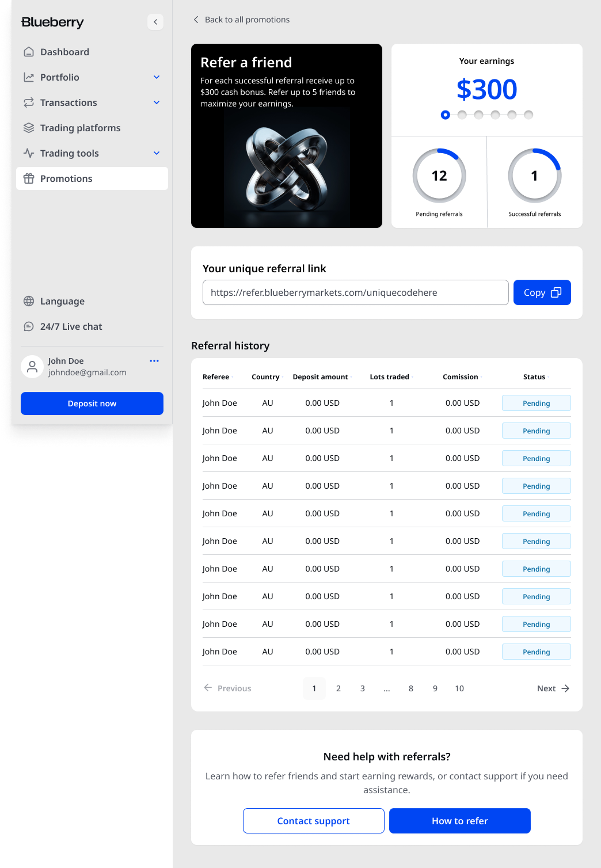
Task: Go to page 2 of referral history
Action: point(338,688)
